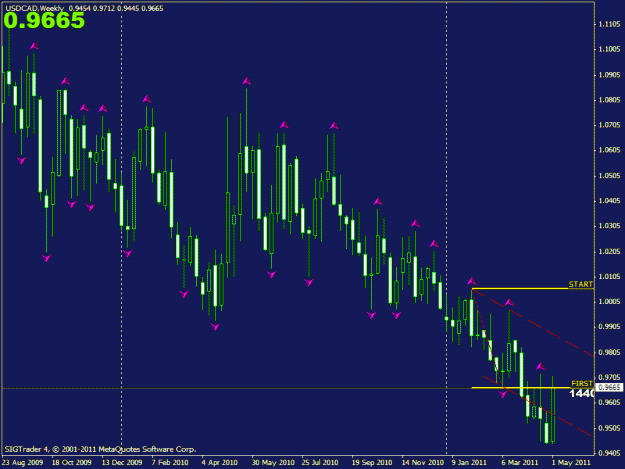Screen dimensions: 625x469
Task: Click the up fractal arrow above March 2011 candle
Action: click(x=509, y=302)
